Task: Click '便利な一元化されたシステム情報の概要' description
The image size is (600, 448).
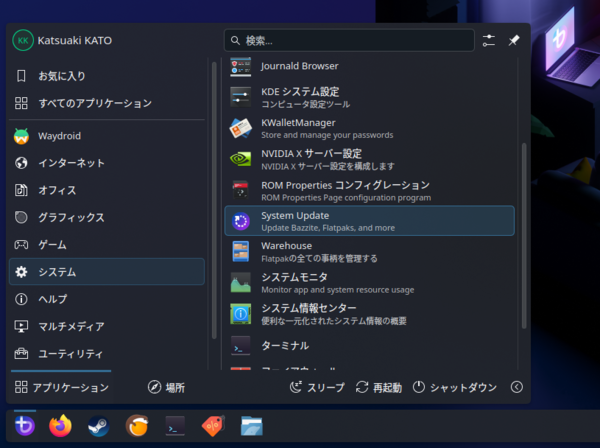Action: pos(334,321)
